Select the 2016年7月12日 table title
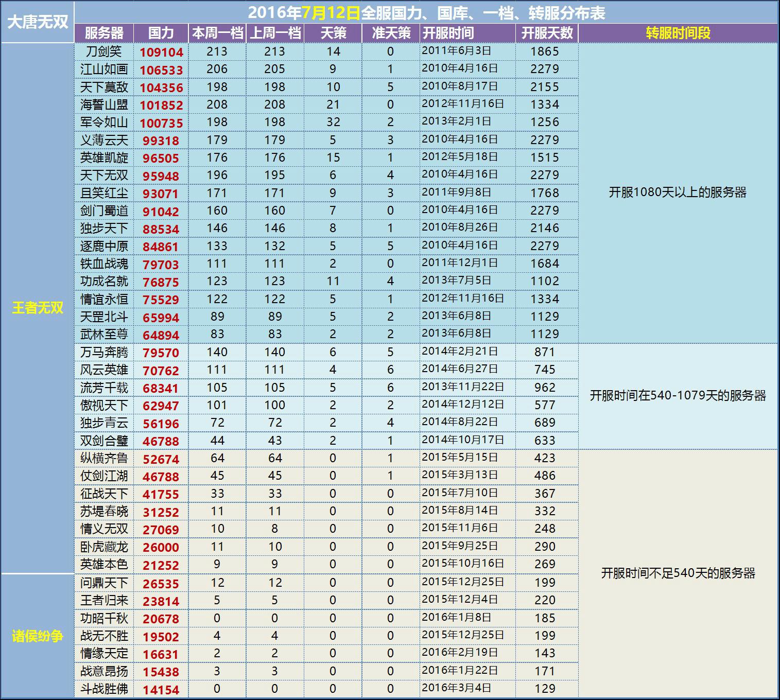 426,12
